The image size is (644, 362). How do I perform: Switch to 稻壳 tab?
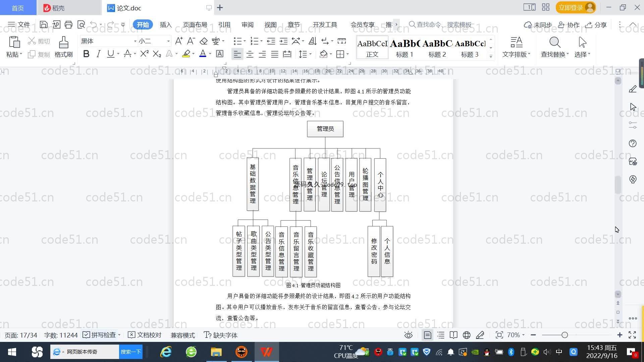[x=69, y=8]
